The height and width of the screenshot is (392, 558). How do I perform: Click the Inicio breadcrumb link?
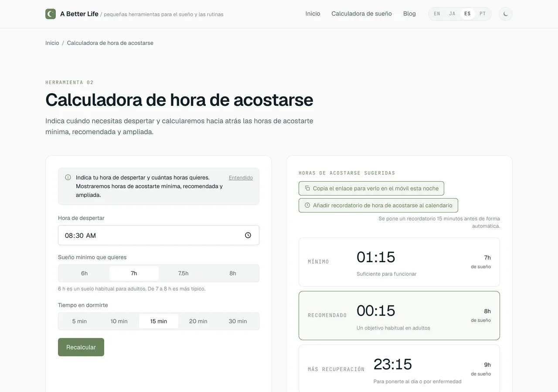coord(52,43)
